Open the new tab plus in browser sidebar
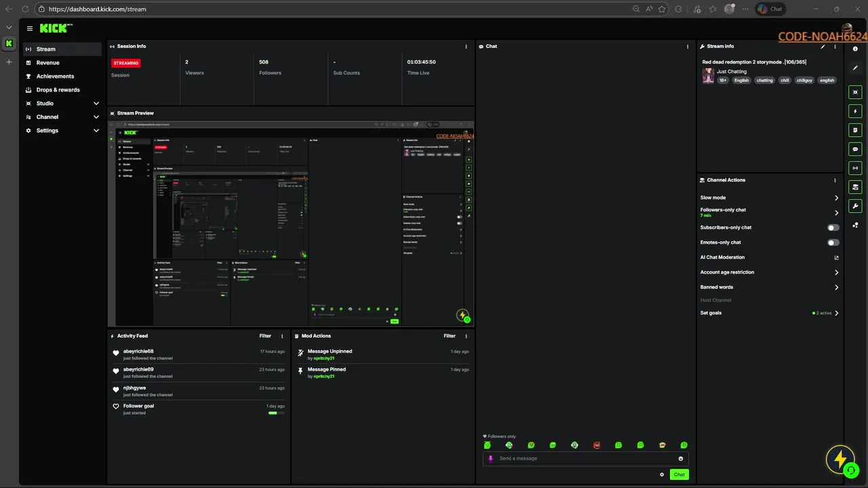The width and height of the screenshot is (868, 488). click(x=9, y=62)
